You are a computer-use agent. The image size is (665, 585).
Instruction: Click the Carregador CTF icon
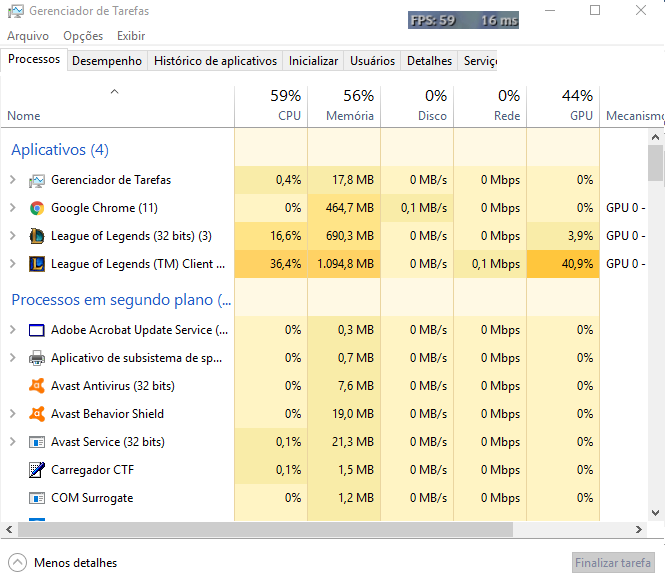[x=37, y=470]
